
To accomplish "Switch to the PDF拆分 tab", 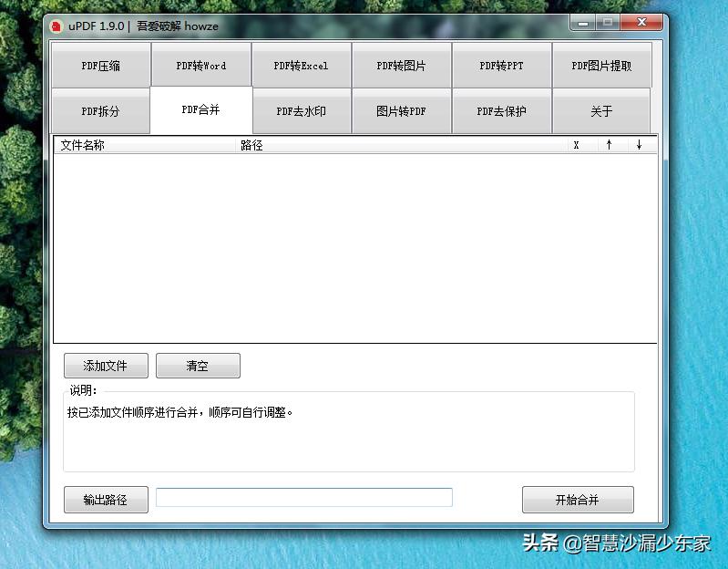I will click(x=101, y=111).
